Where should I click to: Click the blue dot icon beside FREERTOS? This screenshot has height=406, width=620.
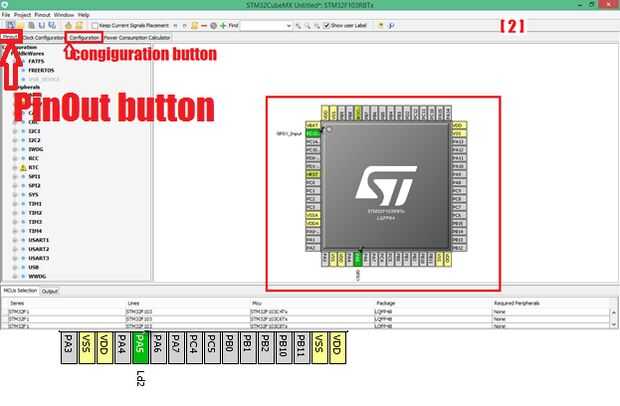point(23,70)
